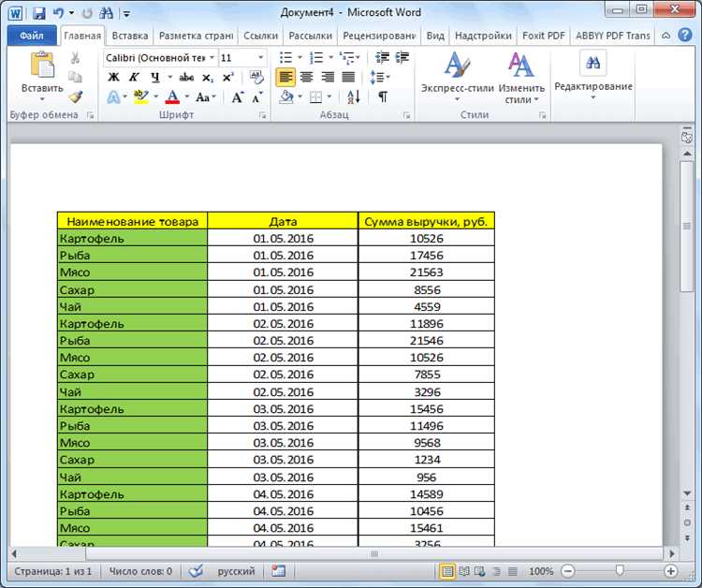
Task: Open Абзац dialog launcher
Action: coord(407,116)
